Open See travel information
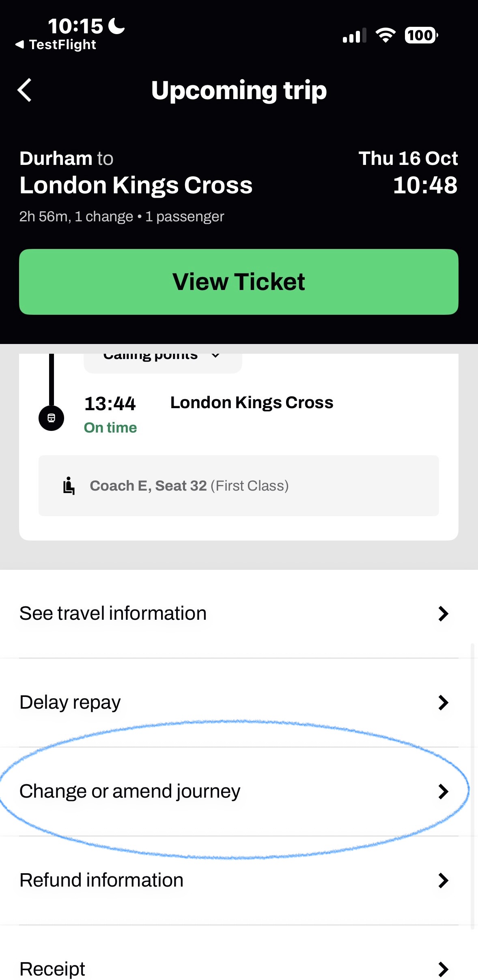Image resolution: width=478 pixels, height=980 pixels. pyautogui.click(x=113, y=613)
